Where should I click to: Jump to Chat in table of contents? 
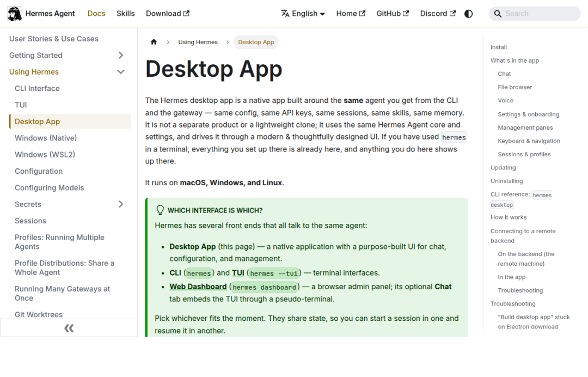tap(504, 74)
